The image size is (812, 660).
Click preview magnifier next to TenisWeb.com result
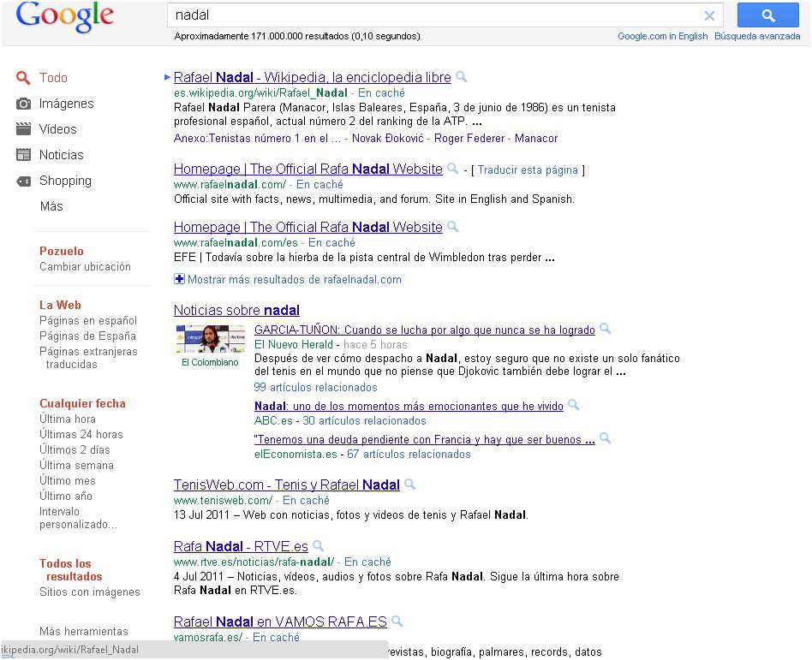410,485
